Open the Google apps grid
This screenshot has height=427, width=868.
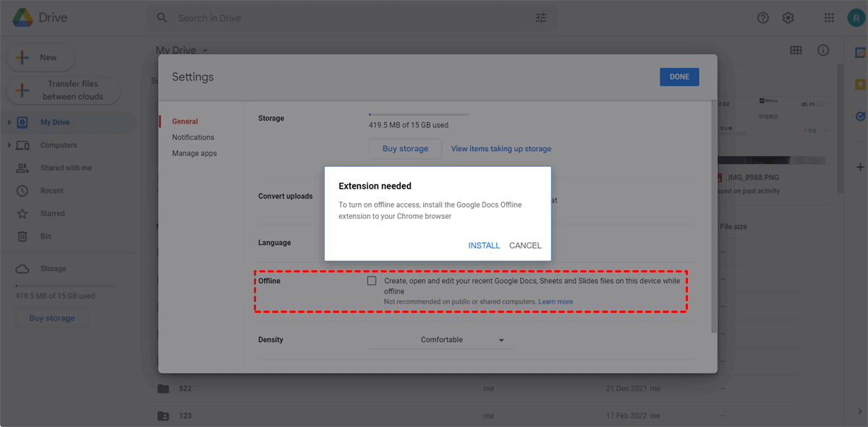830,18
